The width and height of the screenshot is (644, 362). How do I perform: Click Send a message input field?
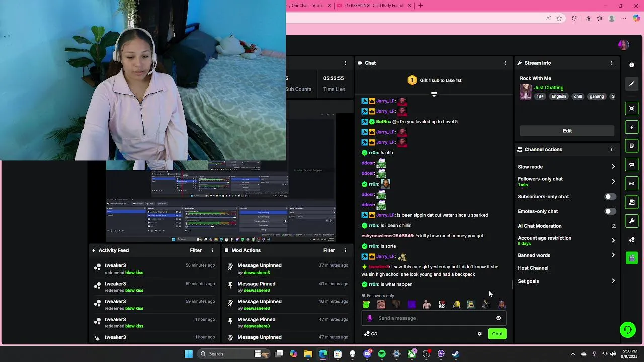pyautogui.click(x=433, y=318)
